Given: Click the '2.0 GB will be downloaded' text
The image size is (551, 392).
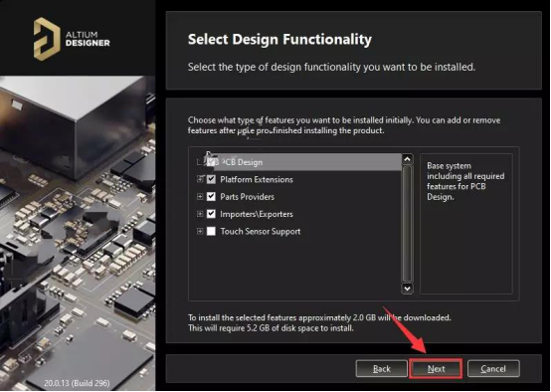Looking at the screenshot, I should pyautogui.click(x=401, y=317).
